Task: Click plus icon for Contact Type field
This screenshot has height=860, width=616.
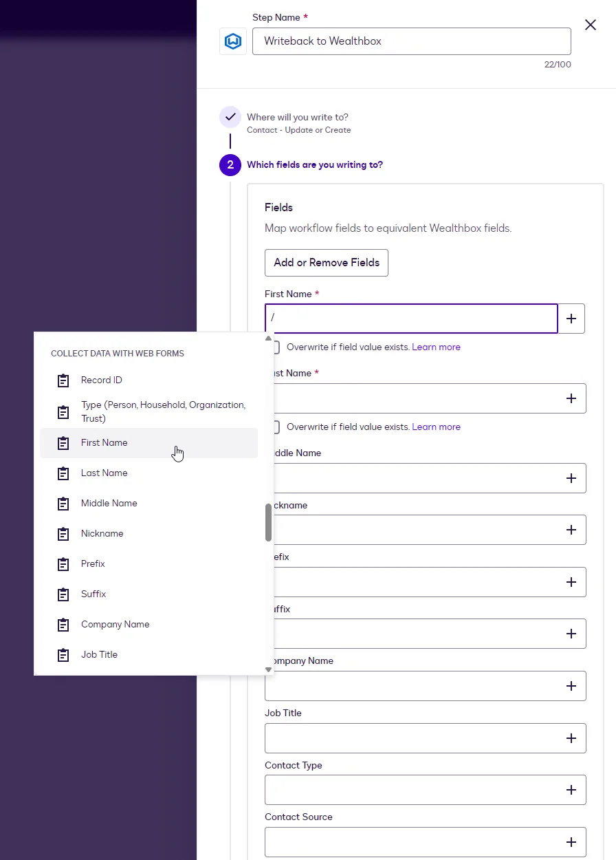Action: [571, 790]
